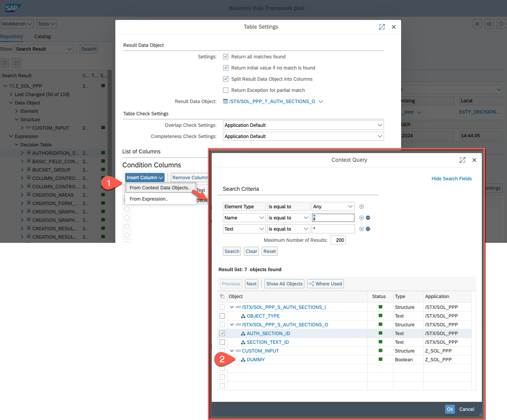Click Hide Search Fields link

tap(451, 179)
